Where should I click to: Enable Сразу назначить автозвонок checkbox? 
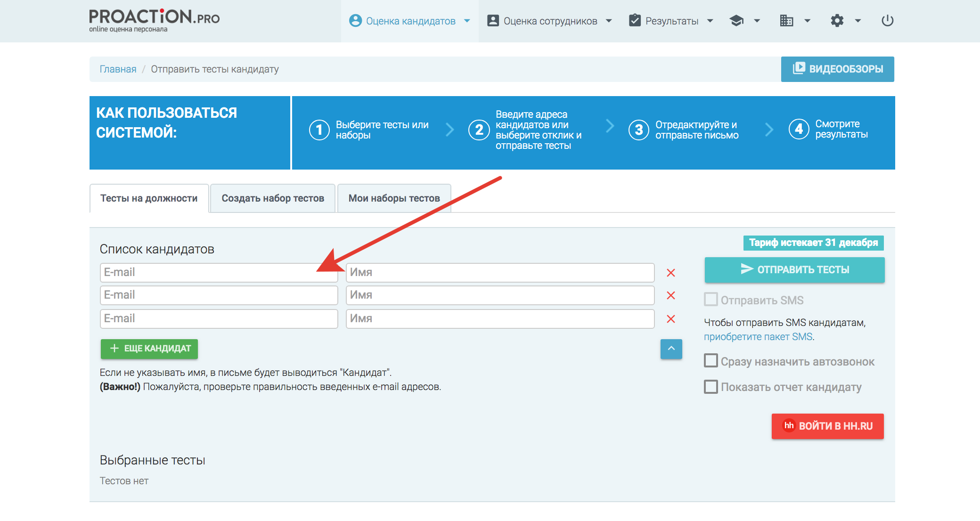710,361
